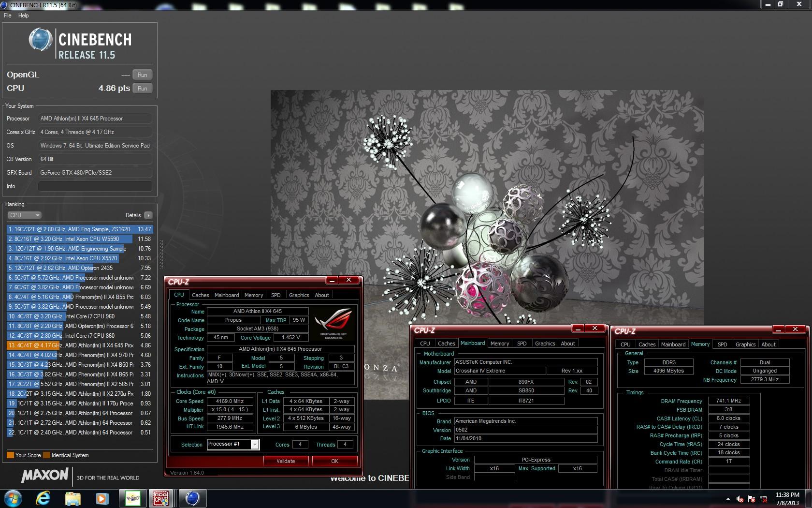Click the Validate button in CPU-Z
Image resolution: width=812 pixels, height=508 pixels.
(x=286, y=461)
